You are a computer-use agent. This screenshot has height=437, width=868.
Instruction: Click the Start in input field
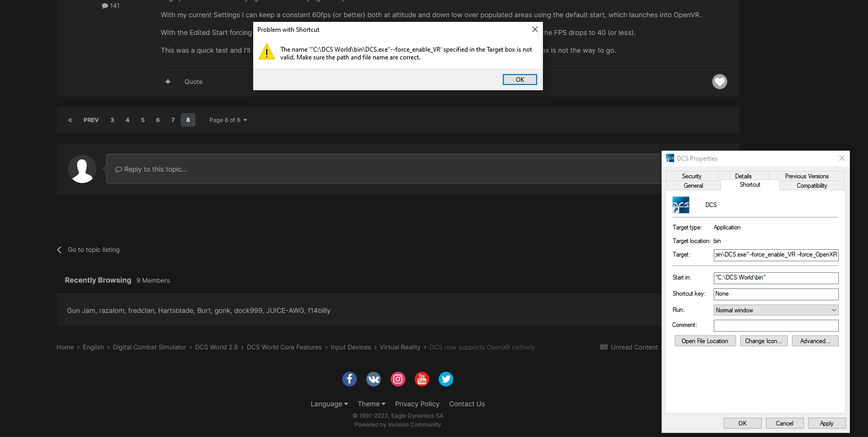(776, 278)
